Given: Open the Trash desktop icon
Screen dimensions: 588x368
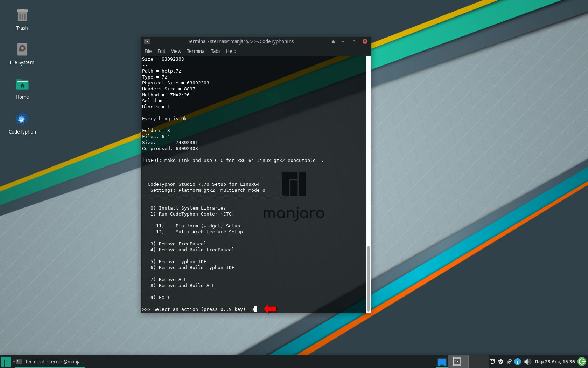Looking at the screenshot, I should [x=22, y=20].
